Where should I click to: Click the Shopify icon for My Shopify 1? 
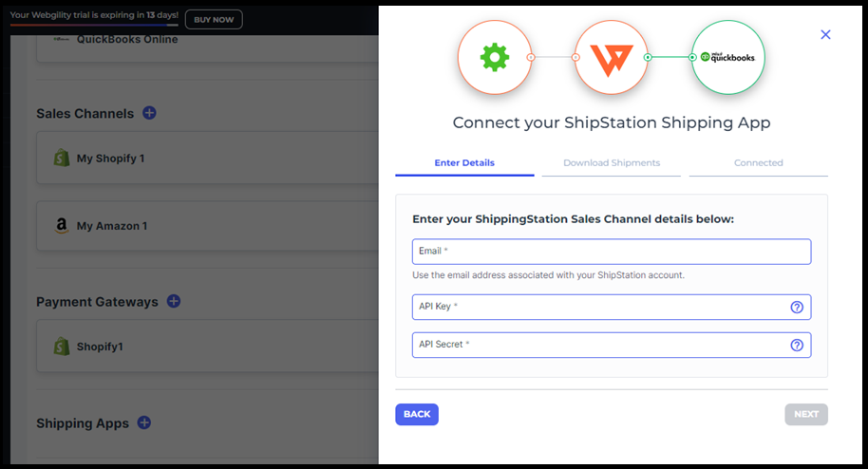[62, 159]
